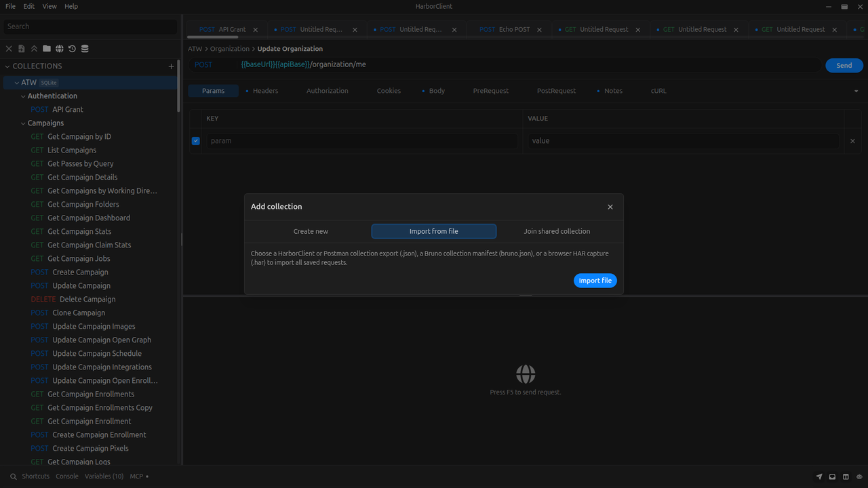Open the File menu

tap(10, 6)
